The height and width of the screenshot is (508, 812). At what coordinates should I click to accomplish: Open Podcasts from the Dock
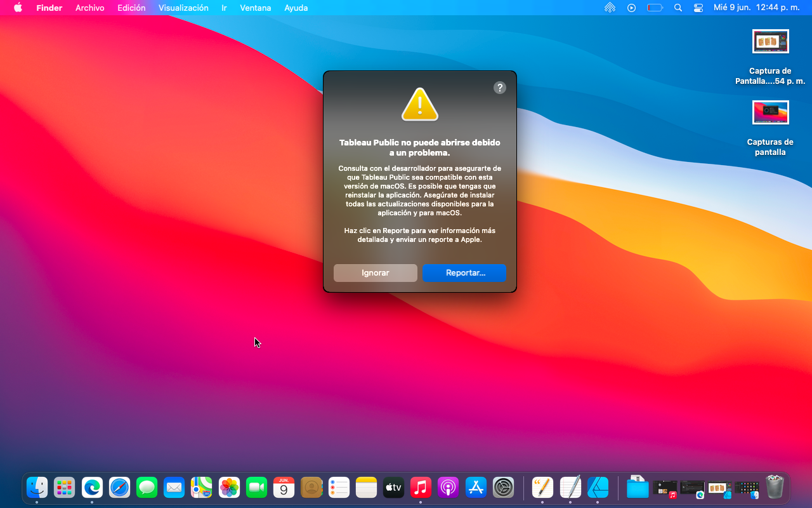448,488
